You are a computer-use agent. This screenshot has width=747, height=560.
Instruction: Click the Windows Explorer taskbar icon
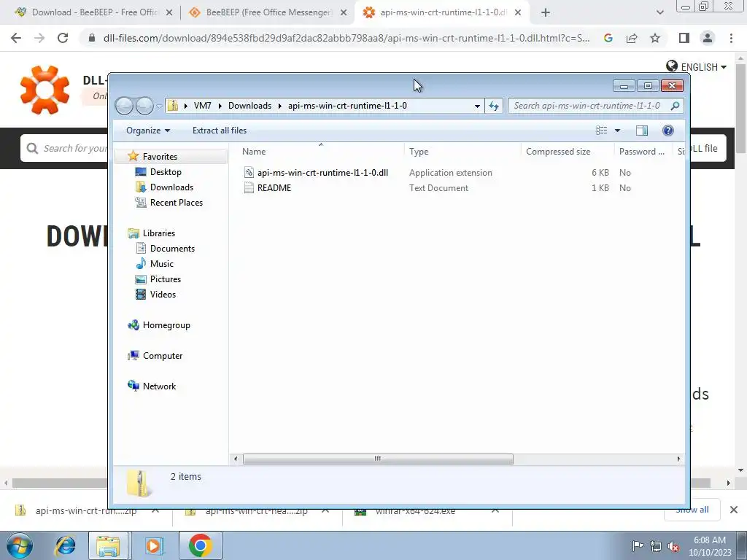(108, 545)
